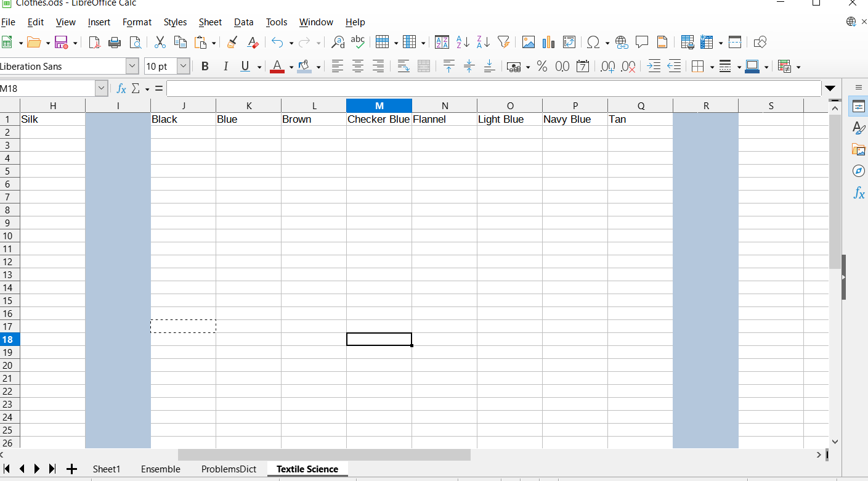Click the Print icon
868x481 pixels.
[x=115, y=42]
